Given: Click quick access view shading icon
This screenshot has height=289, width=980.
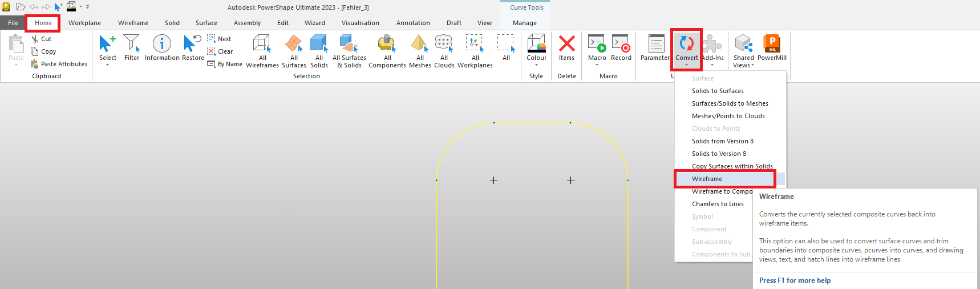Looking at the screenshot, I should (71, 7).
